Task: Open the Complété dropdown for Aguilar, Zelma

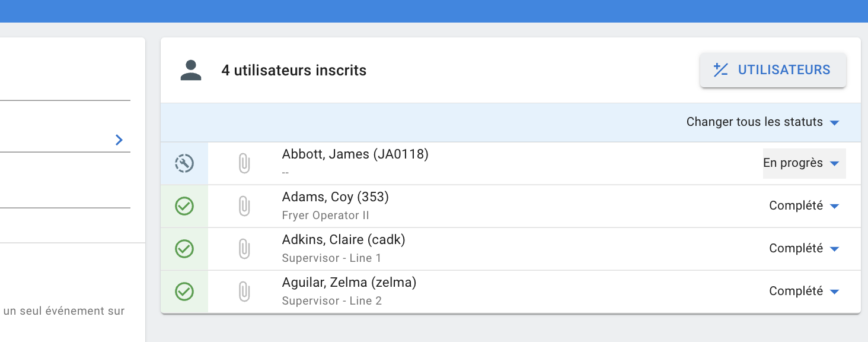Action: (805, 292)
